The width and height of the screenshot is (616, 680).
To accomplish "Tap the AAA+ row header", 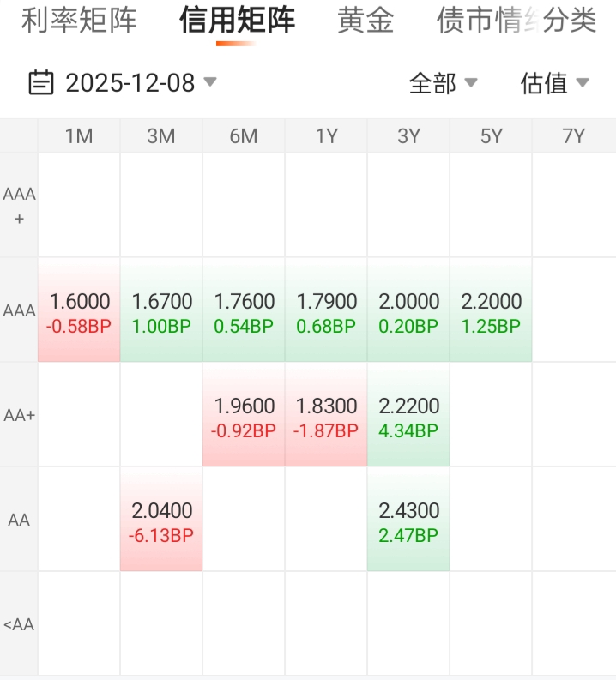I will (x=19, y=206).
